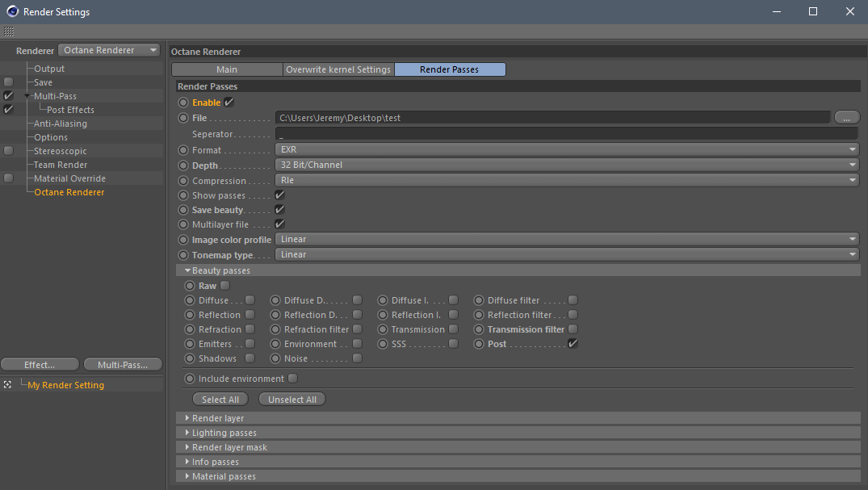Click the grip dots icon below title bar
868x490 pixels.
(9, 31)
